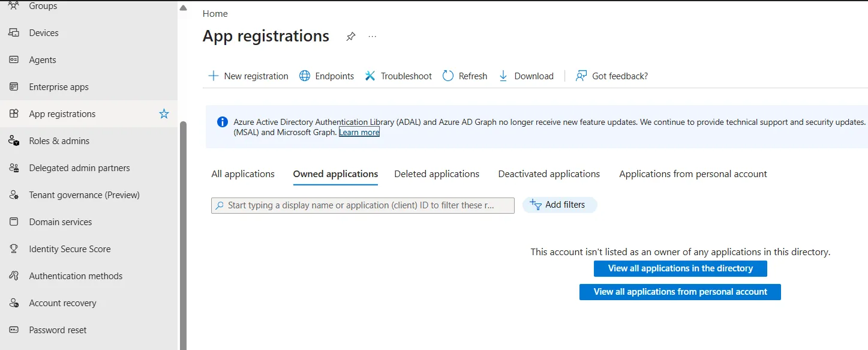
Task: Click the search magnifier icon in filter box
Action: pos(220,205)
